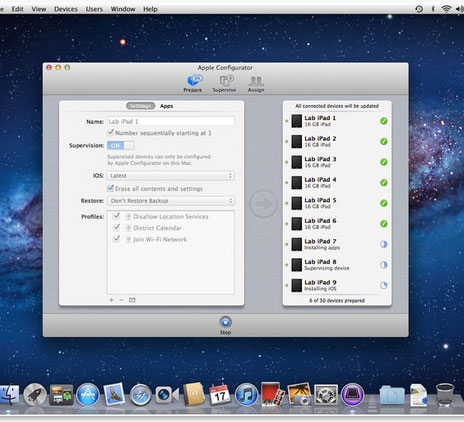The width and height of the screenshot is (464, 422).
Task: Open the View menu
Action: (x=39, y=9)
